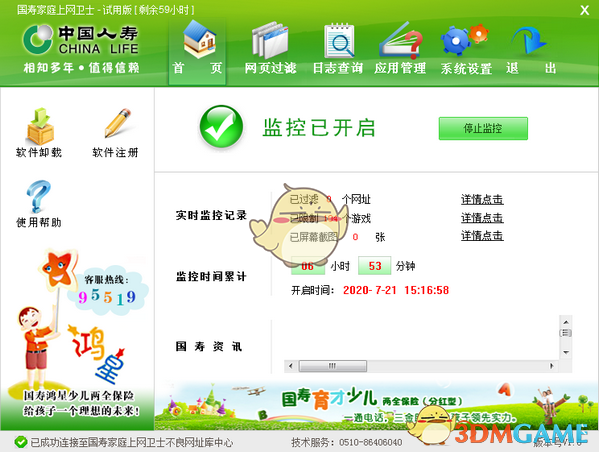Click the 监控已开启 status text
Image resolution: width=599 pixels, height=452 pixels.
coord(319,128)
